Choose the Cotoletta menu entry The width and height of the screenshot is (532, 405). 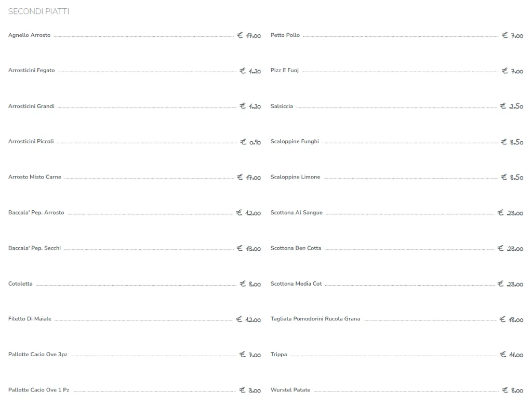(20, 284)
